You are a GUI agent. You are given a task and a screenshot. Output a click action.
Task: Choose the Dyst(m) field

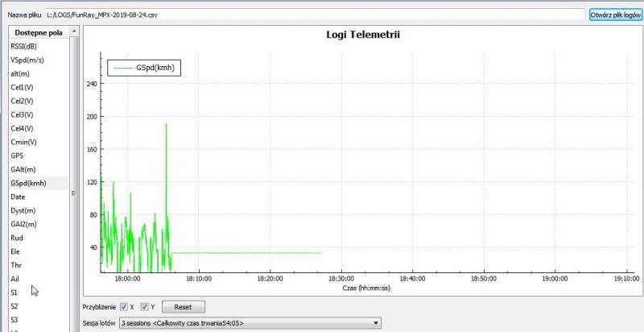pos(23,210)
